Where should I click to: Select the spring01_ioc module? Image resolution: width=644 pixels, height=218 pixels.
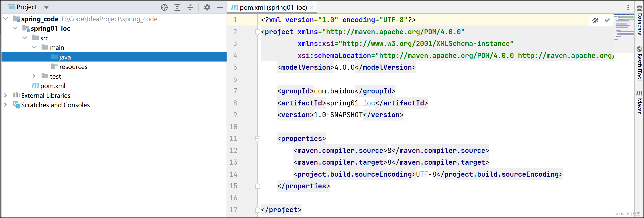51,28
